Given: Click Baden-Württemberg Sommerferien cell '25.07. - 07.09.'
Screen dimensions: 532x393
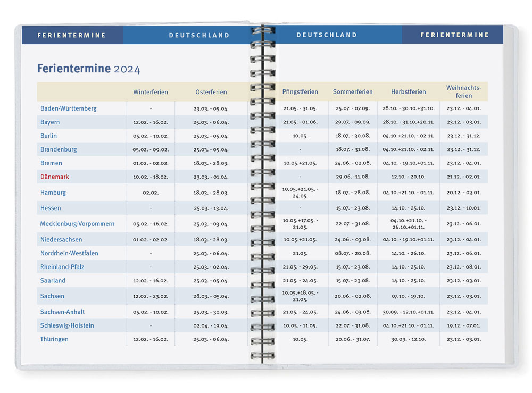Looking at the screenshot, I should [x=353, y=108].
